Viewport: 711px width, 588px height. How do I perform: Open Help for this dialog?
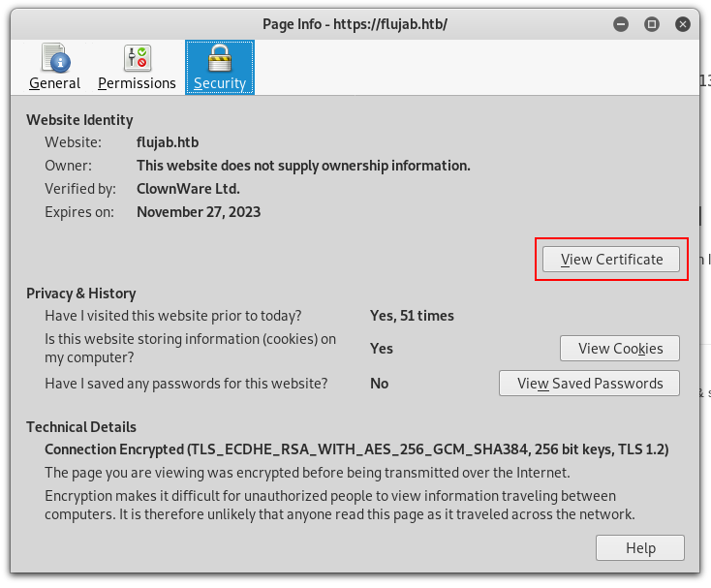click(x=640, y=548)
